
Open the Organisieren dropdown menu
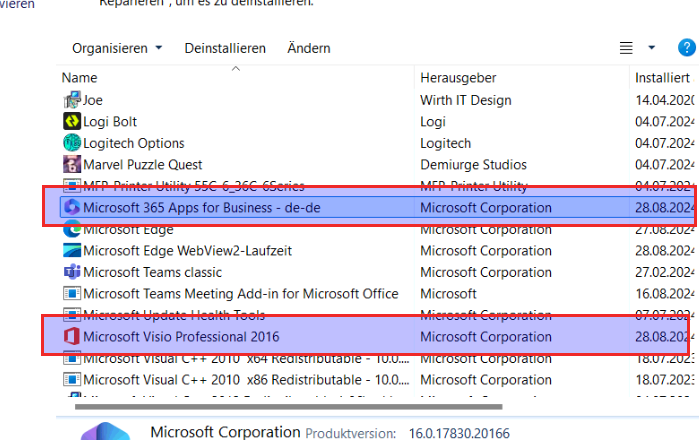click(x=116, y=48)
